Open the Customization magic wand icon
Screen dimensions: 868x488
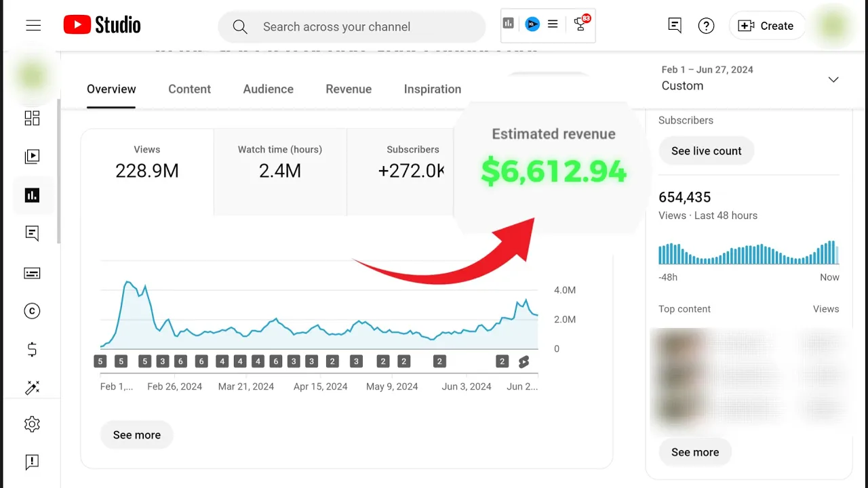click(x=32, y=388)
